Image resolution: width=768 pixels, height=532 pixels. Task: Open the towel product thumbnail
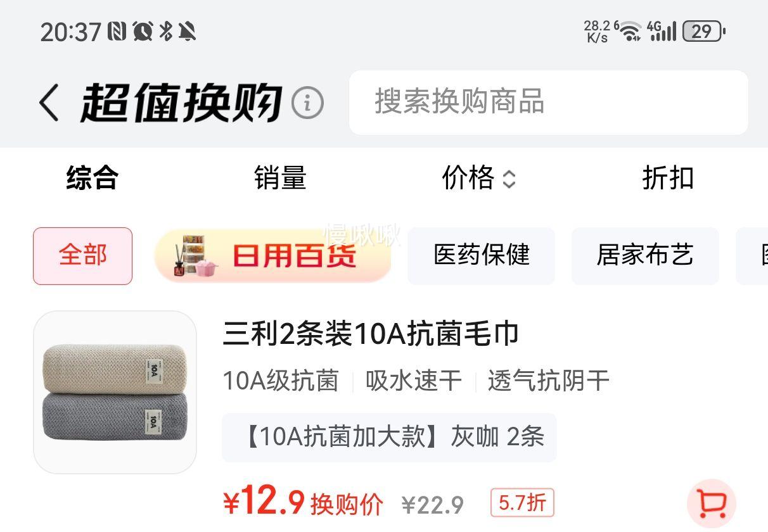click(x=115, y=392)
